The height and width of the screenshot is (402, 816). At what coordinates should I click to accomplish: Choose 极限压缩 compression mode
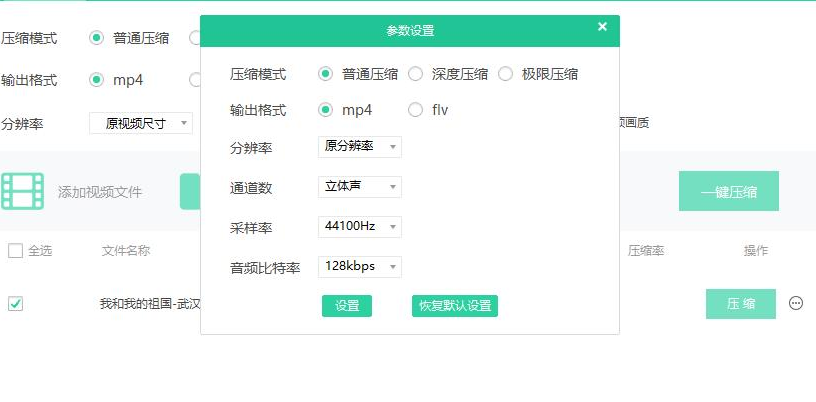[x=505, y=74]
